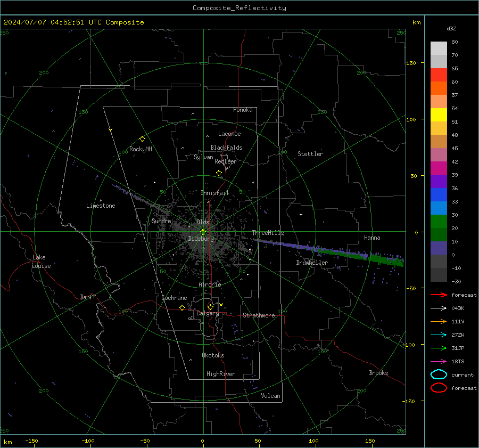The image size is (479, 448).
Task: Click the legend text current
Action: (x=463, y=374)
